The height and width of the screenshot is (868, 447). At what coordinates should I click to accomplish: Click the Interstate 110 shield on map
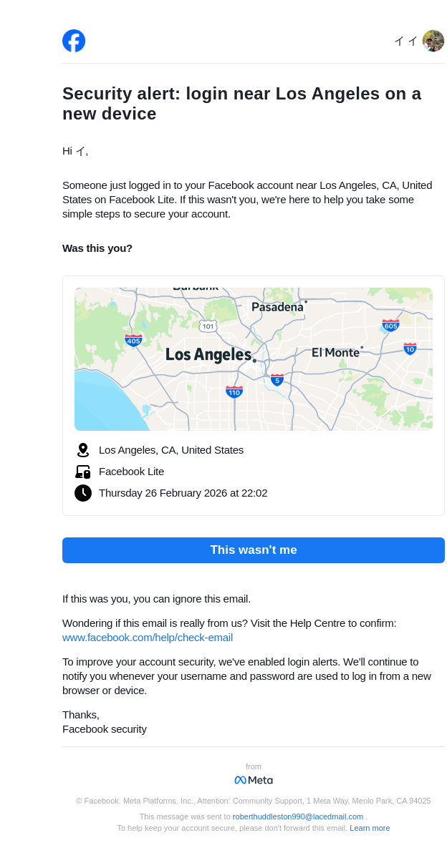pos(234,391)
